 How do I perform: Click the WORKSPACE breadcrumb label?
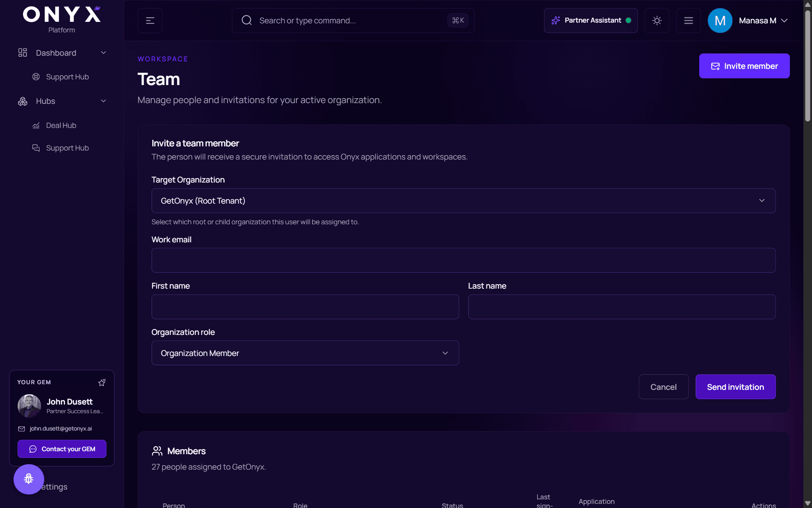[163, 59]
